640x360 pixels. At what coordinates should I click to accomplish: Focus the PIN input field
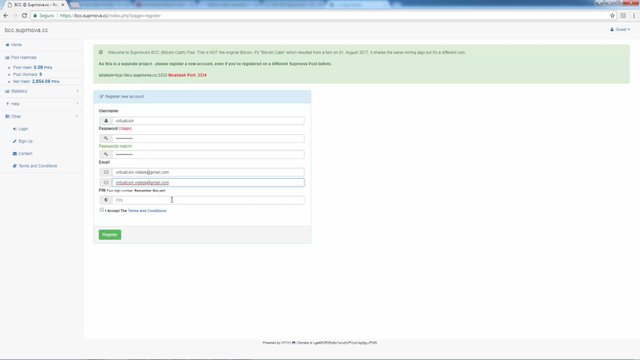coord(208,200)
